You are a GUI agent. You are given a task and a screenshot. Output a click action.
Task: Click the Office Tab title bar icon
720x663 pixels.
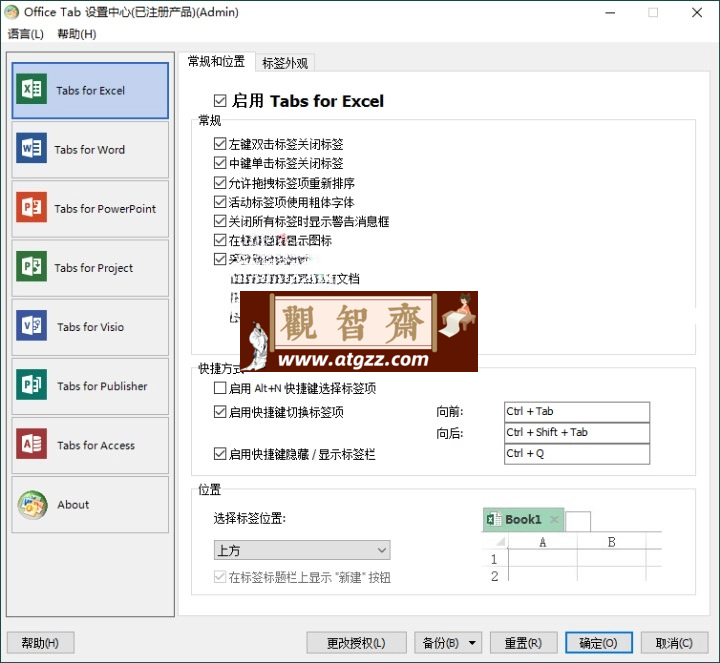pyautogui.click(x=11, y=12)
